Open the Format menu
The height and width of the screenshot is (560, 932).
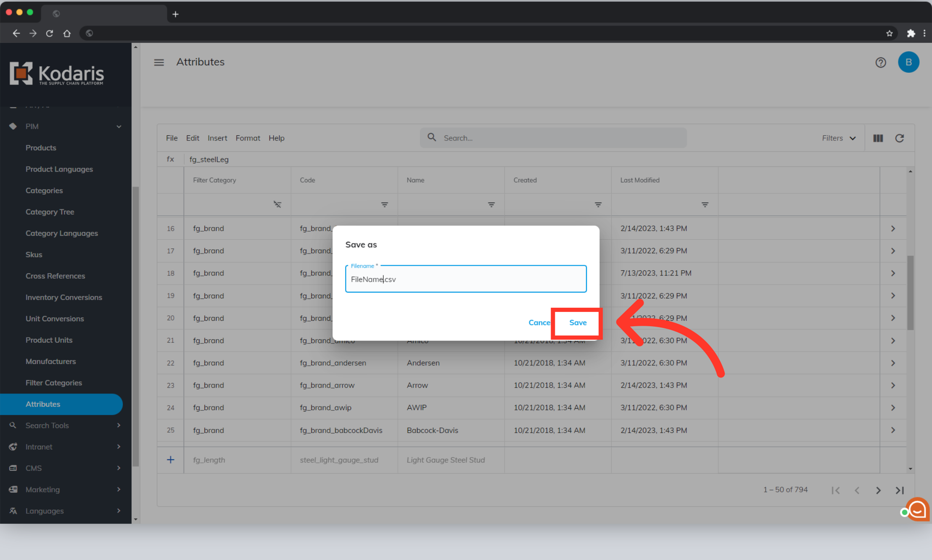pos(248,138)
